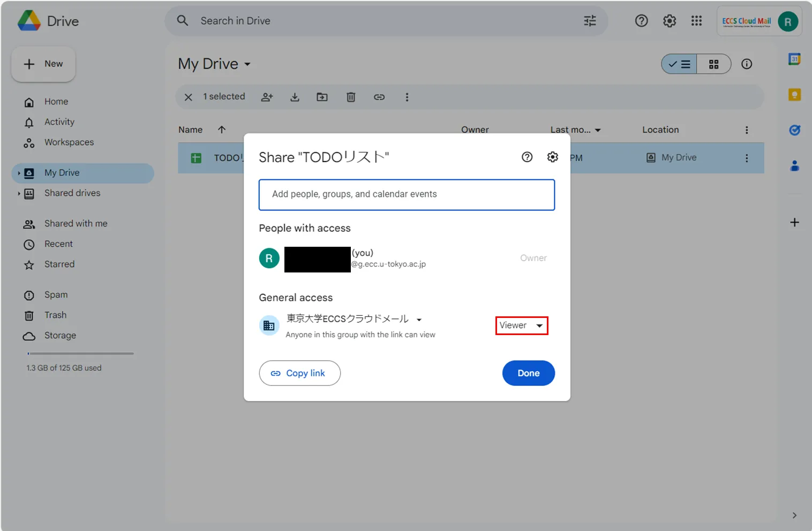Switch to list layout view
This screenshot has width=812, height=531.
pos(679,64)
